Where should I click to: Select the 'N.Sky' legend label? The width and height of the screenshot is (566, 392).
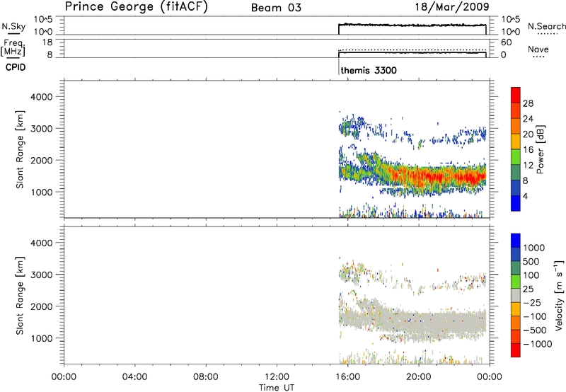(13, 26)
